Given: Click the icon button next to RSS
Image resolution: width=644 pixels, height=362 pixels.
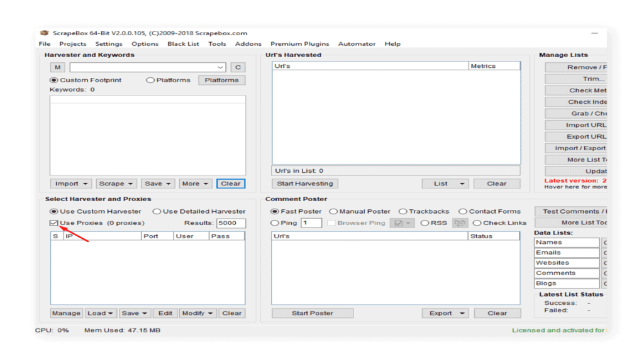Looking at the screenshot, I should pos(460,223).
